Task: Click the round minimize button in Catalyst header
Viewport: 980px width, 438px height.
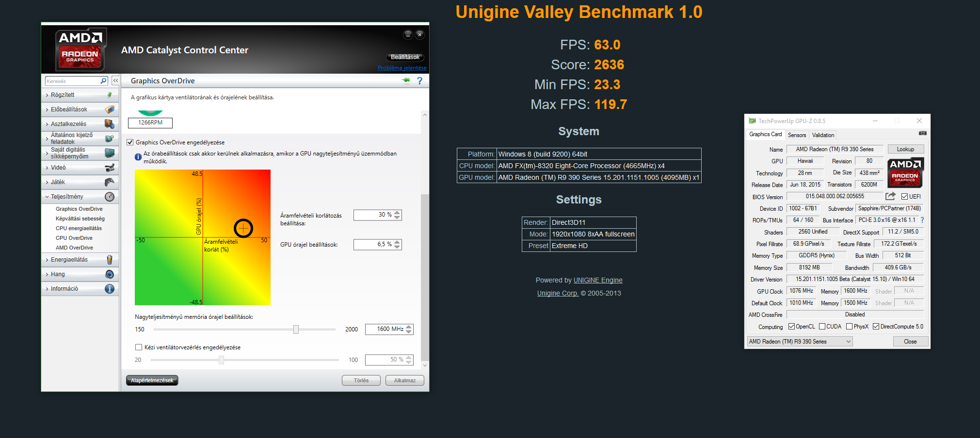Action: tap(408, 34)
